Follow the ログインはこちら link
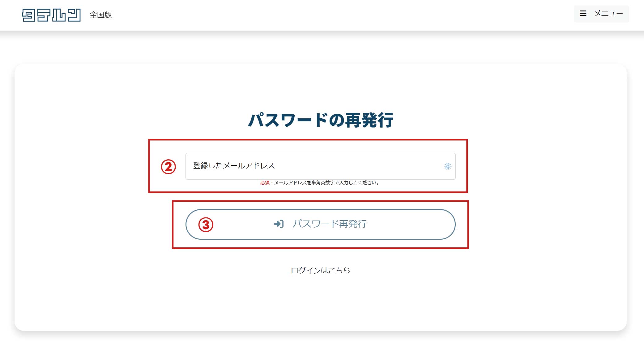 pyautogui.click(x=320, y=271)
